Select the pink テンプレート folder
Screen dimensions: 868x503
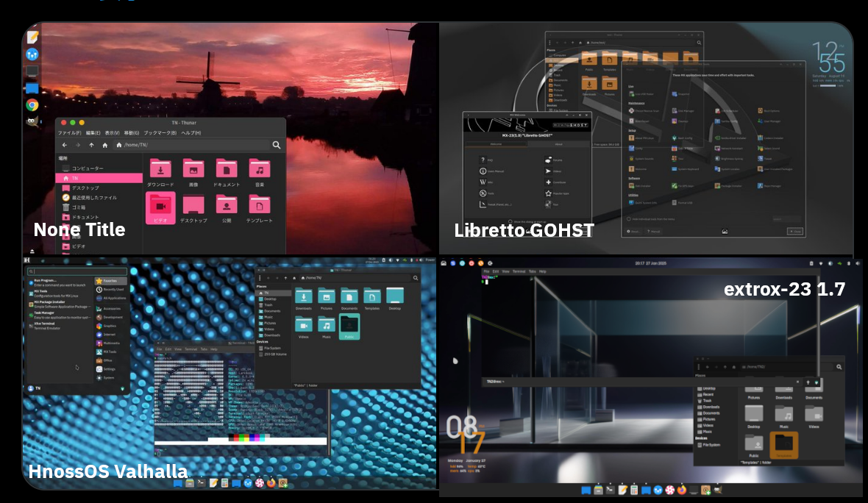click(260, 208)
